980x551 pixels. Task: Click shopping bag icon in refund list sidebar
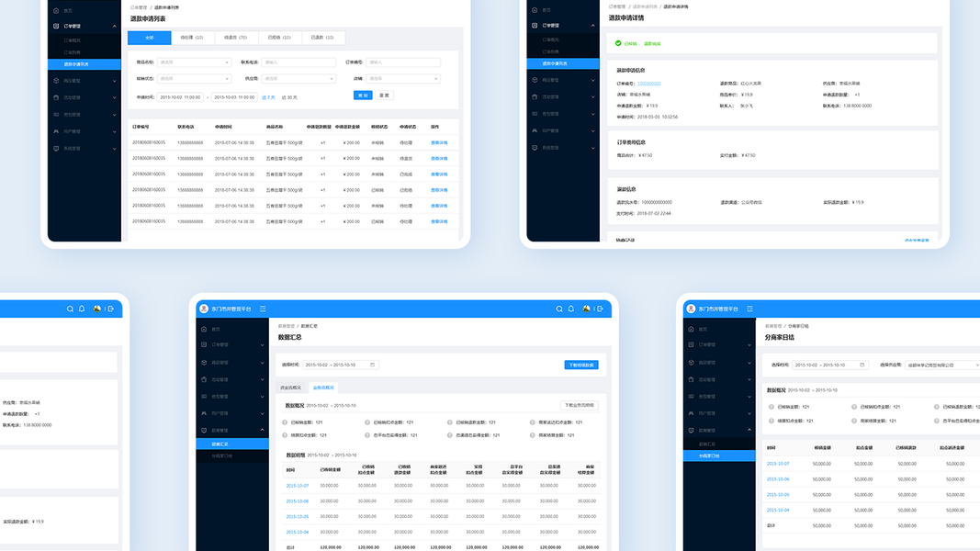coord(56,97)
